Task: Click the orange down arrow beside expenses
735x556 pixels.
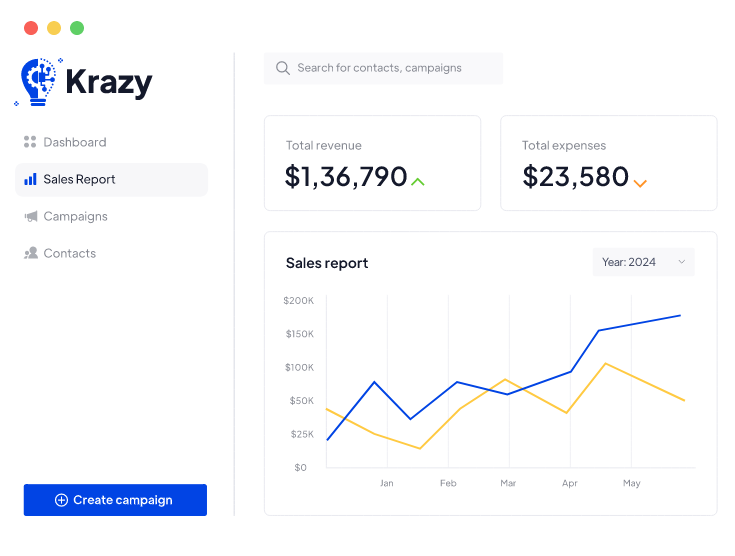Action: [x=640, y=183]
